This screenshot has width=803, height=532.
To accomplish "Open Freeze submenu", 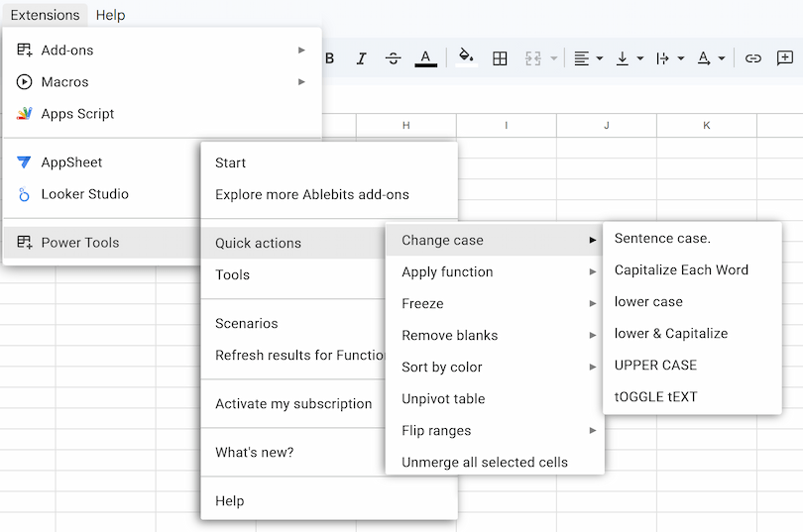I will [x=495, y=303].
